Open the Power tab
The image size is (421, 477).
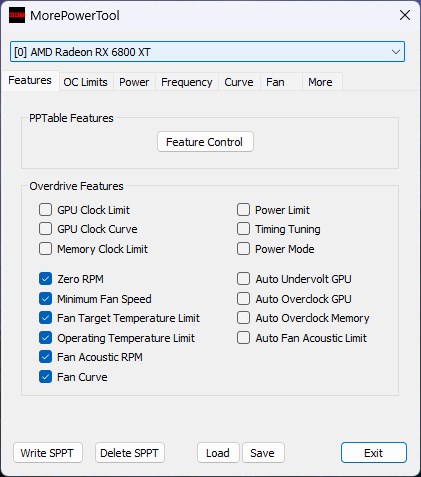(x=134, y=82)
